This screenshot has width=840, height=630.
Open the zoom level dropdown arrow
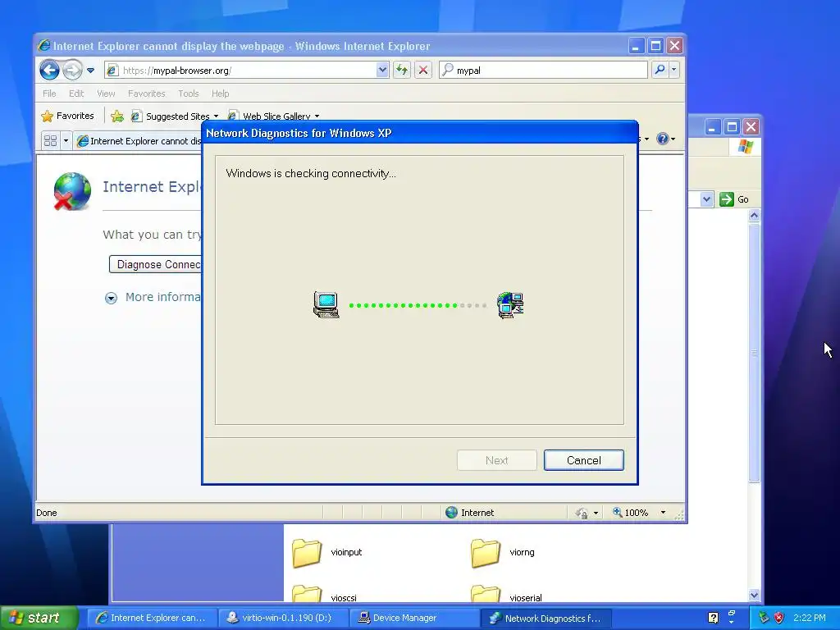tap(663, 513)
